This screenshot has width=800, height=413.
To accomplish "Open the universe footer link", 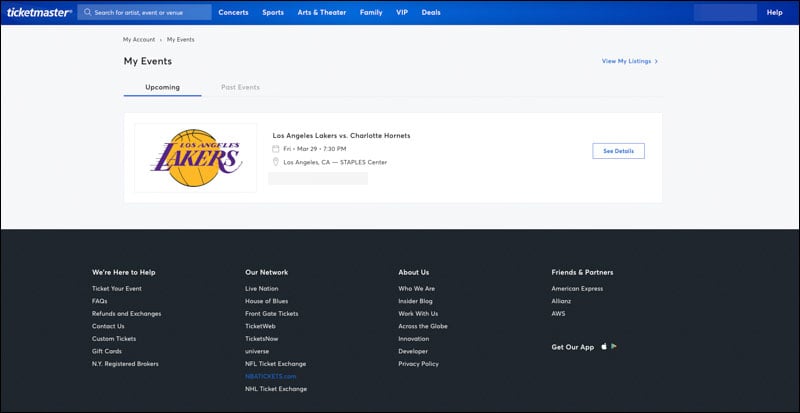I will pyautogui.click(x=257, y=351).
